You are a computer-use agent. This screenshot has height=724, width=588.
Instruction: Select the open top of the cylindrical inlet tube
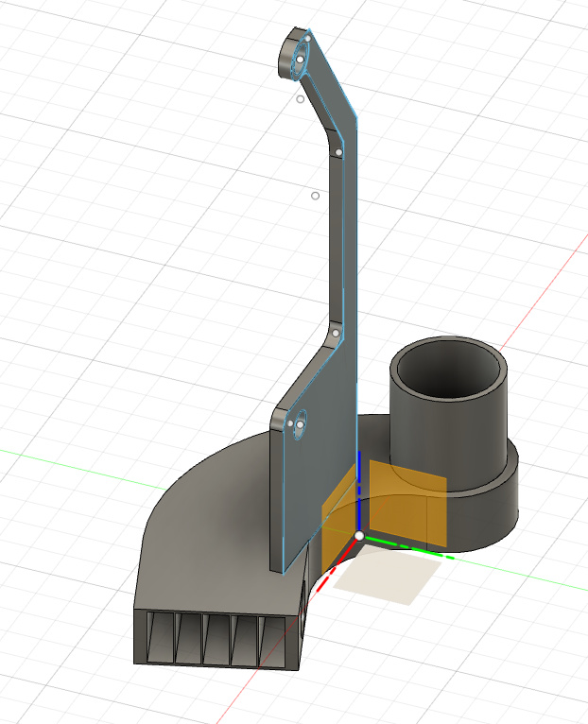tap(448, 369)
